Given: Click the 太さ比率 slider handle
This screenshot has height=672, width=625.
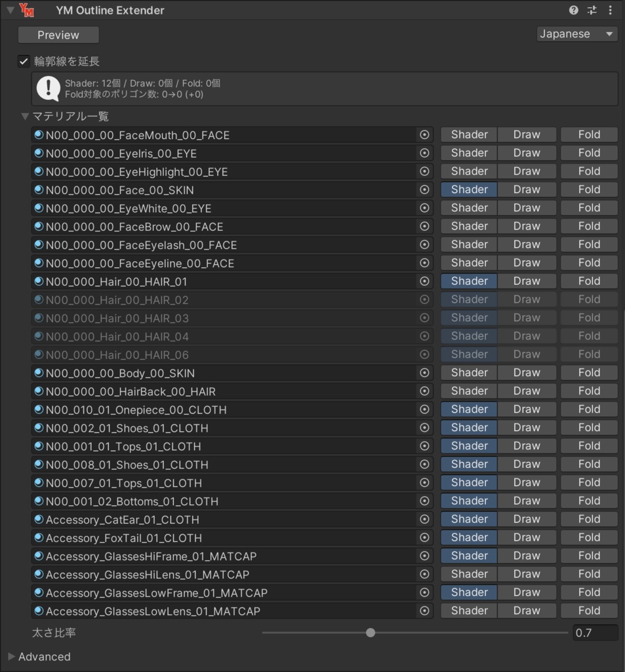Looking at the screenshot, I should coord(371,633).
